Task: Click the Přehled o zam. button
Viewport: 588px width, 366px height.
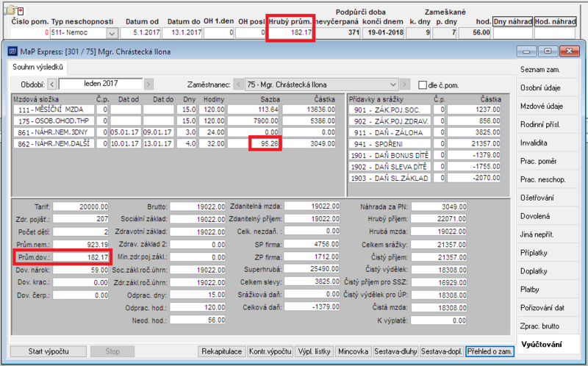Action: [x=490, y=351]
